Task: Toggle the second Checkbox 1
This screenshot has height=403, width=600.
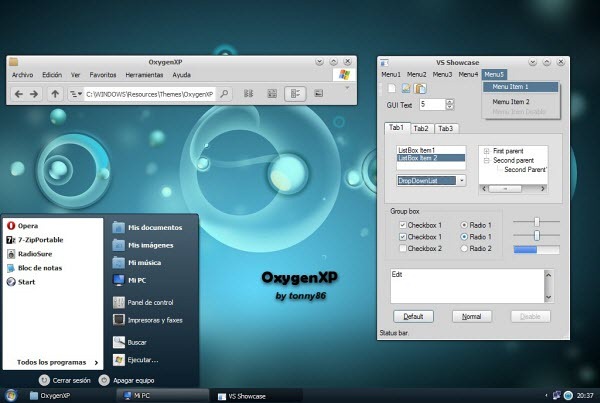Action: [403, 237]
